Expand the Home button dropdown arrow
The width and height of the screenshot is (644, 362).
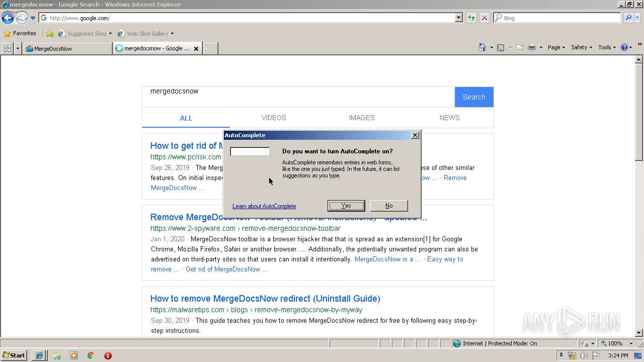coord(492,47)
